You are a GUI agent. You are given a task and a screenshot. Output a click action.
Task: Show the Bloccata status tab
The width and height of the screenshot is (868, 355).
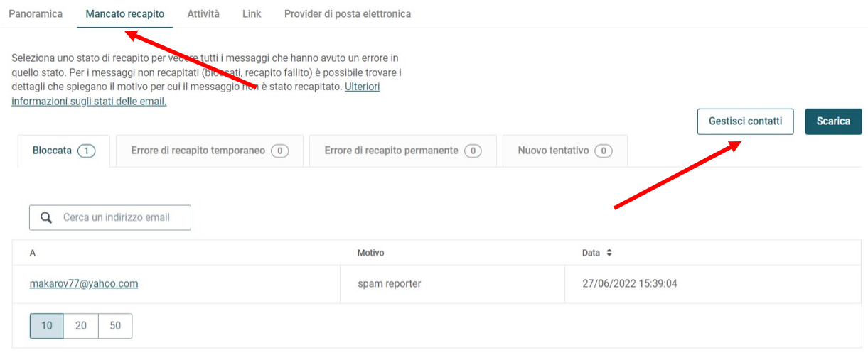(64, 151)
